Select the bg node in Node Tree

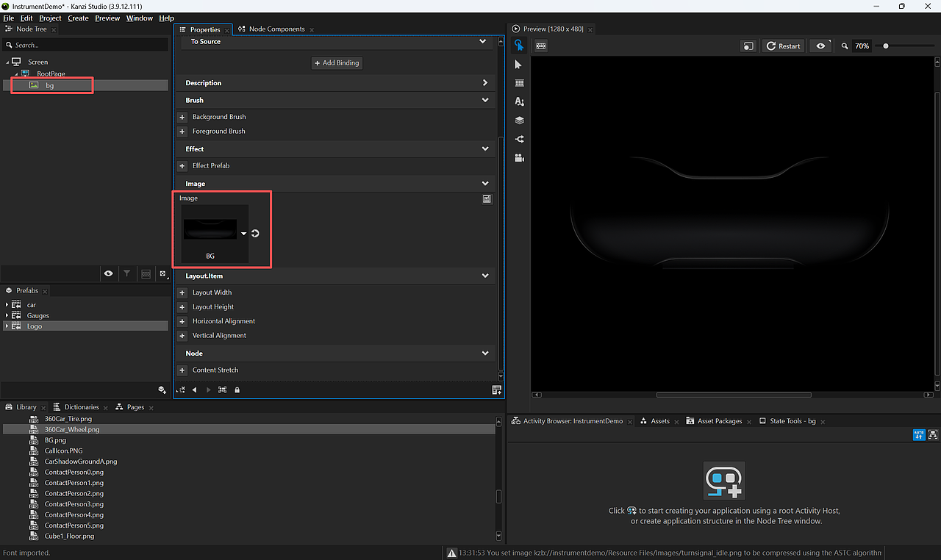tap(85, 85)
